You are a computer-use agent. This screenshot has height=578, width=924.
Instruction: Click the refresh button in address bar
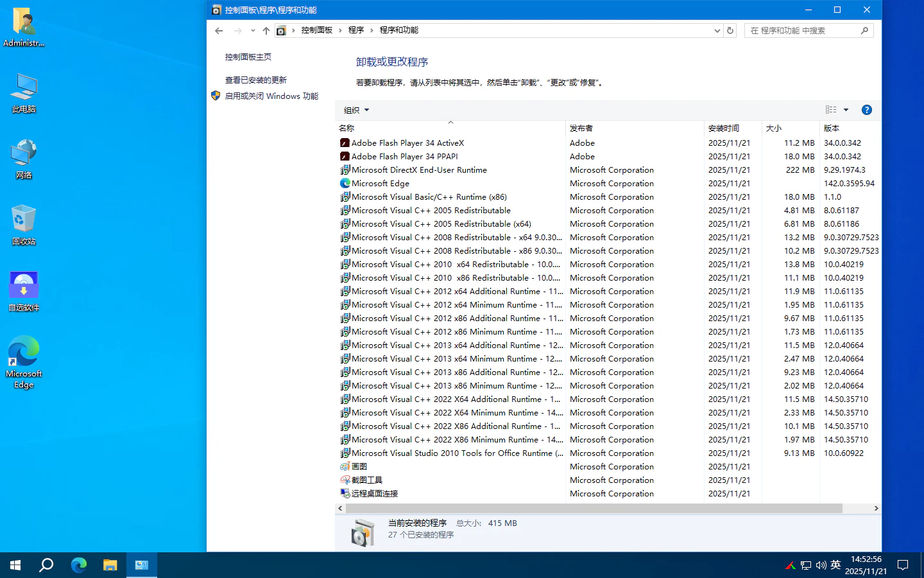730,30
